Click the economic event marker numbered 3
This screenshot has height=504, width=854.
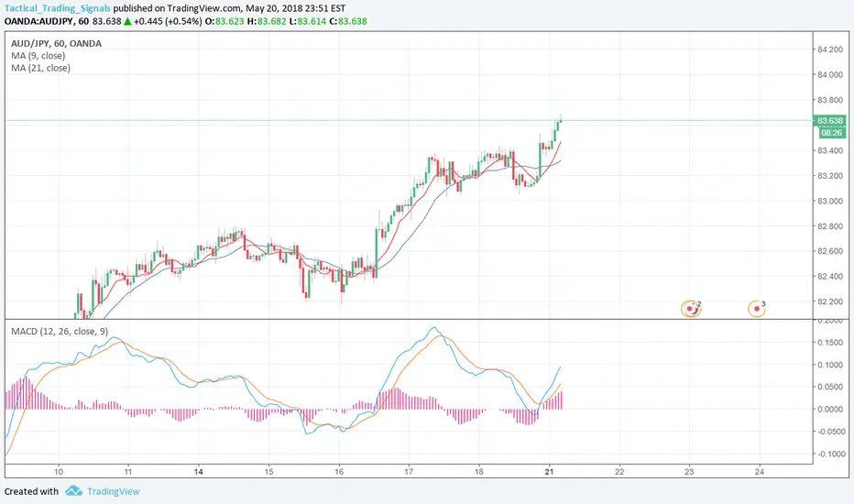point(757,309)
